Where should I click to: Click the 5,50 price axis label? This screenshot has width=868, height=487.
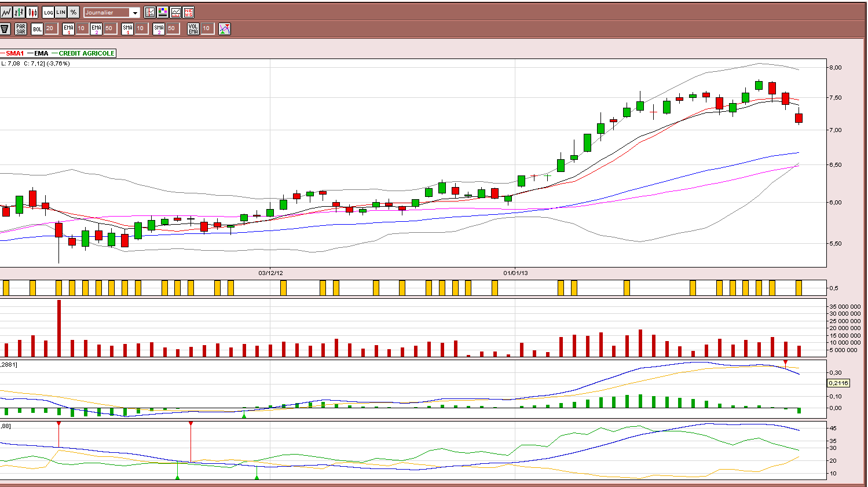[835, 244]
